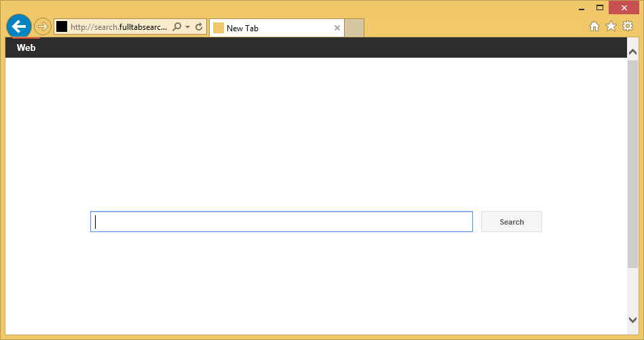The width and height of the screenshot is (644, 340).
Task: Close the browser window
Action: coord(624,7)
